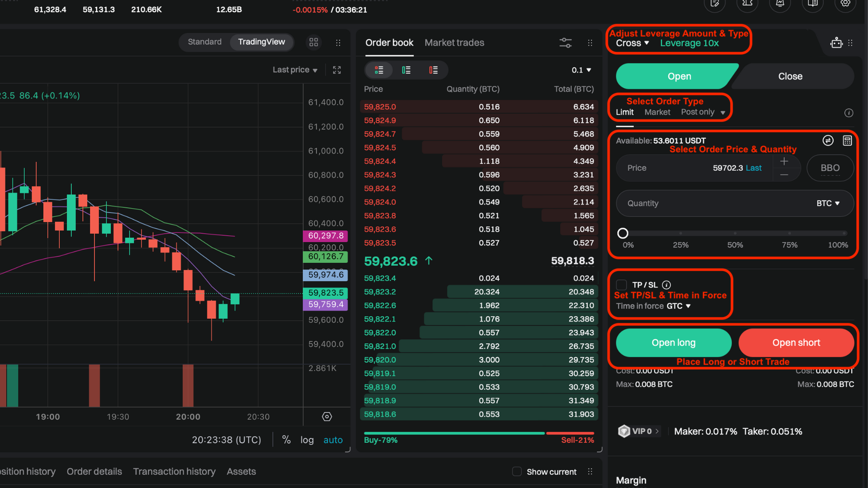
Task: Toggle the Show current checkbox
Action: coord(517,471)
